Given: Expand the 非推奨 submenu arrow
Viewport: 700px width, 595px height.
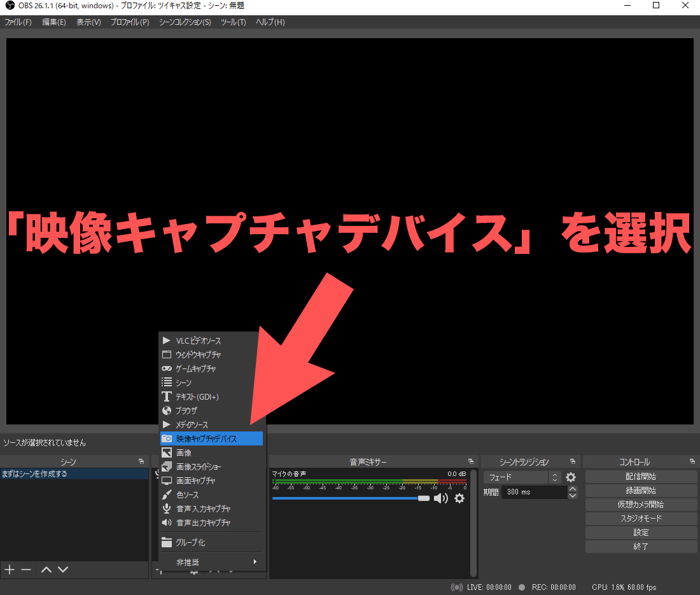Looking at the screenshot, I should (x=255, y=562).
